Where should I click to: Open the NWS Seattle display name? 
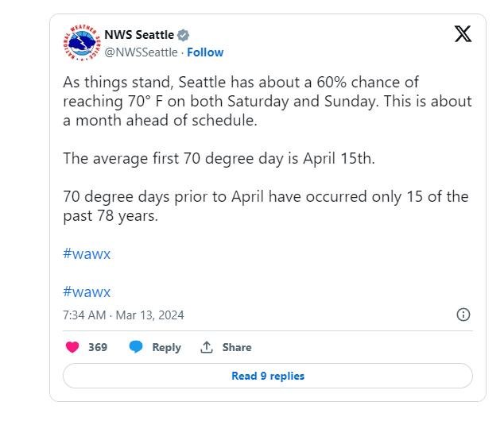coord(139,35)
